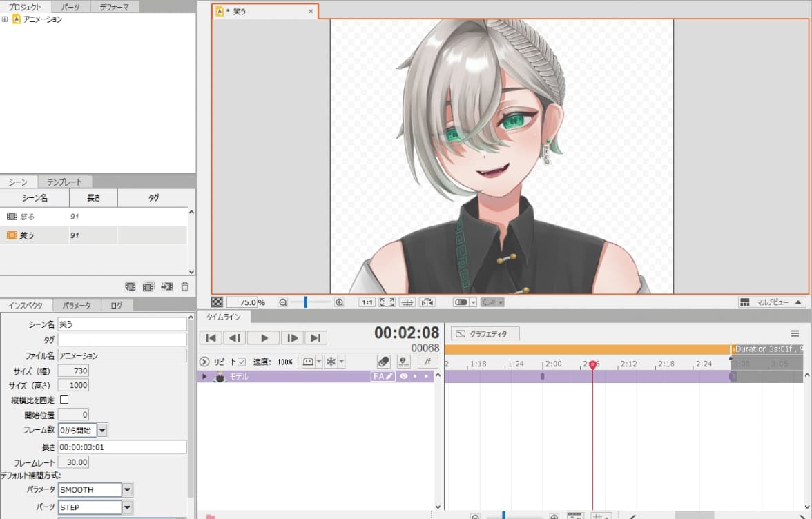812x519 pixels.
Task: Open the マルチビュー dropdown
Action: pos(771,302)
